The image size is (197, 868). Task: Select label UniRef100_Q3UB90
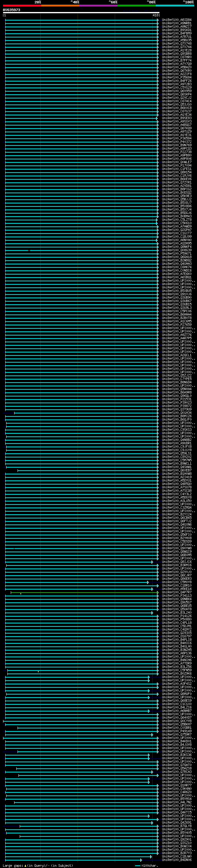176,297
